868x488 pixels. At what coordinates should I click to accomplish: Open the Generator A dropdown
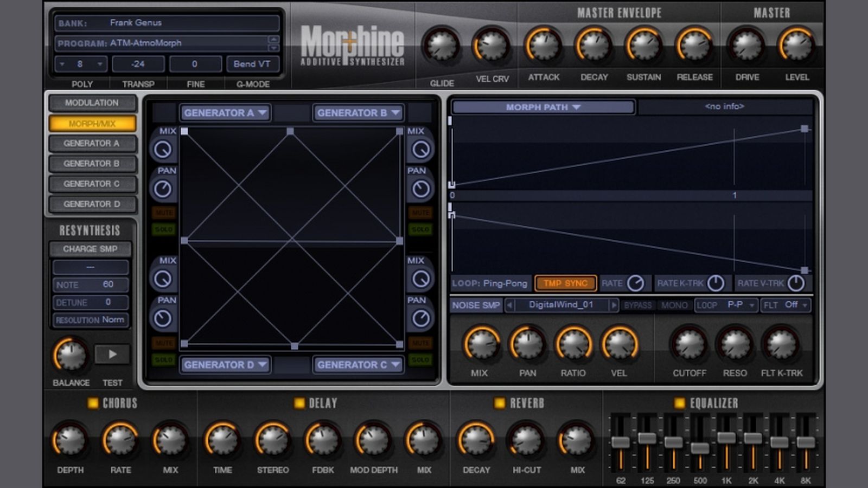[225, 113]
